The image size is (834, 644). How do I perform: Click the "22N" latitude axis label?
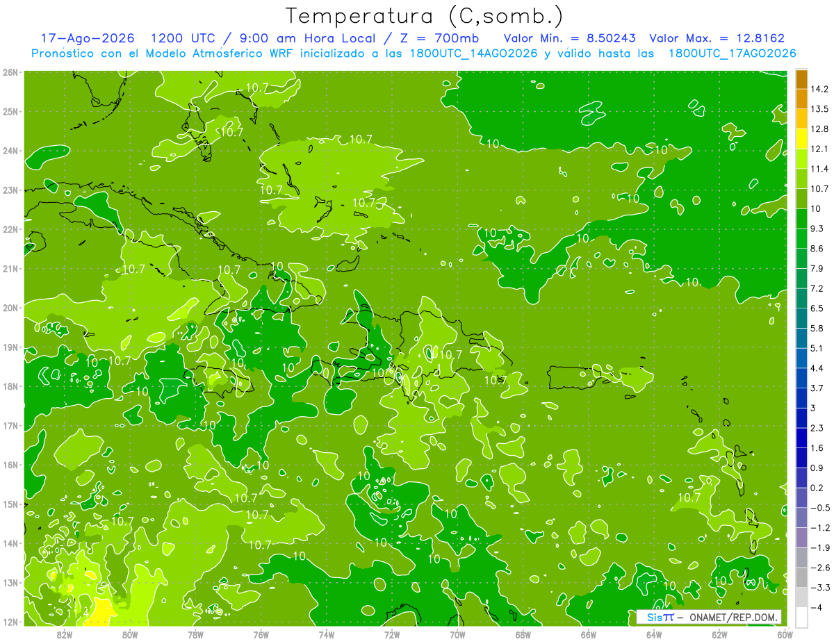[x=10, y=229]
